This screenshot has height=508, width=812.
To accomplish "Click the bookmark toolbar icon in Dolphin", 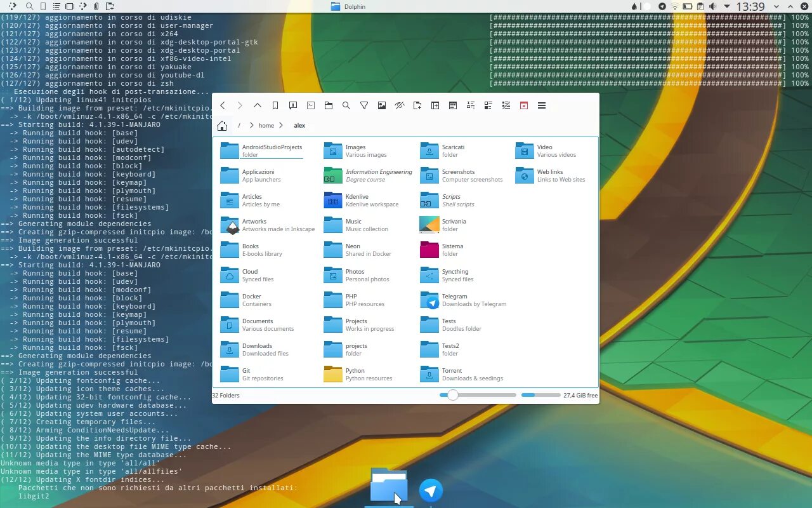I will 275,105.
